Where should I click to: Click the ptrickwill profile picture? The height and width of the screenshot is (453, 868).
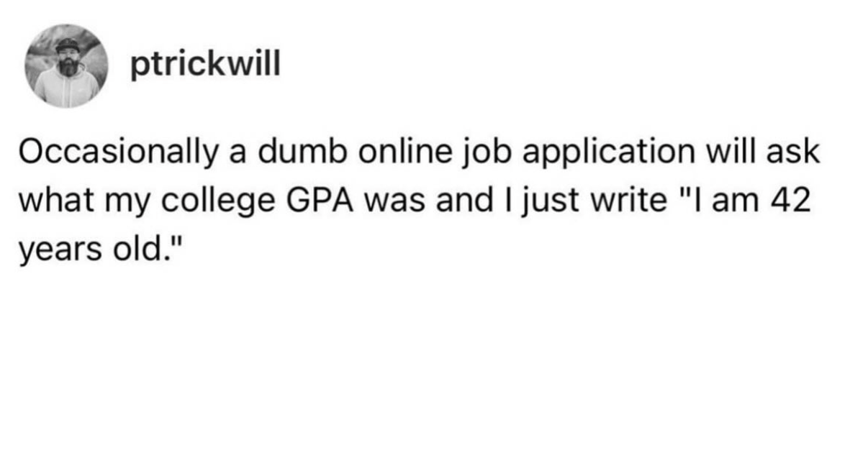click(x=67, y=66)
